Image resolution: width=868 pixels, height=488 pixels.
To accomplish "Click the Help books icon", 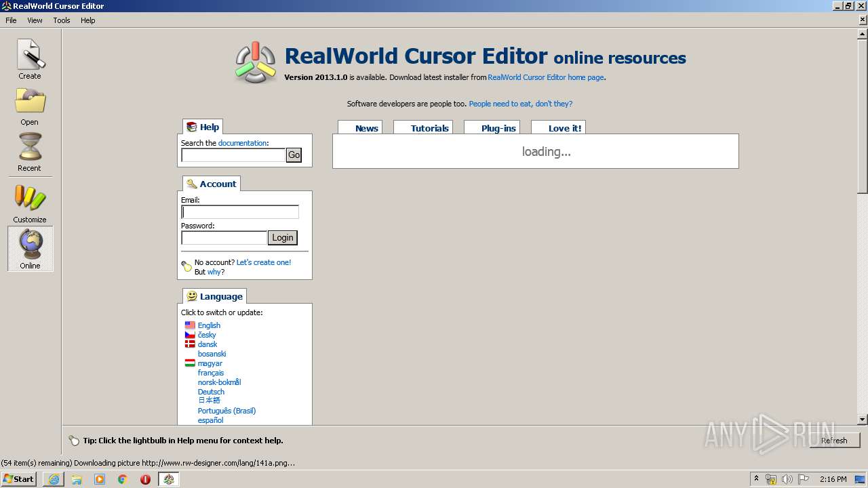I will click(x=192, y=127).
